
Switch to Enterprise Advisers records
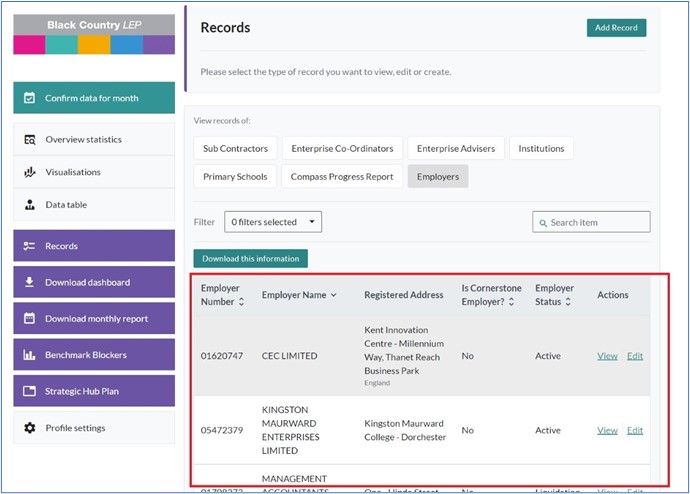pyautogui.click(x=455, y=149)
